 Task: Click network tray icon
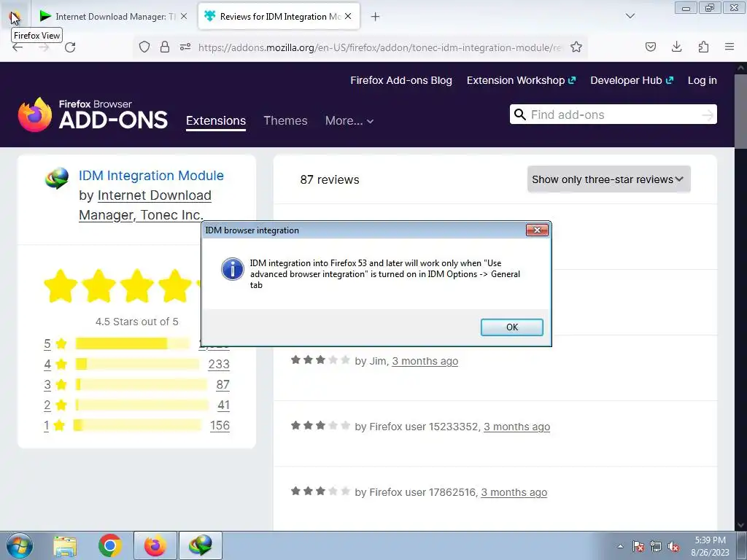[656, 547]
